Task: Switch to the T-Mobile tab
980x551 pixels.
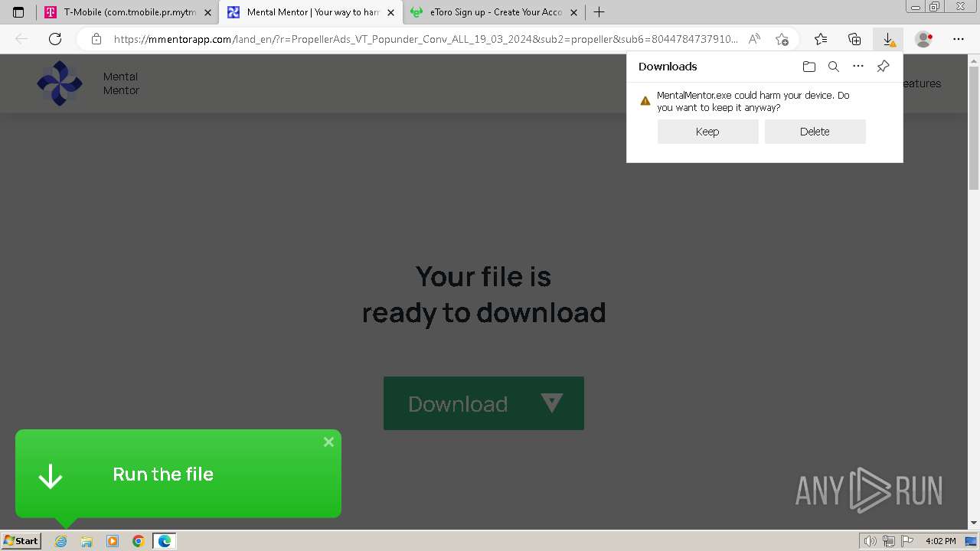Action: click(128, 12)
